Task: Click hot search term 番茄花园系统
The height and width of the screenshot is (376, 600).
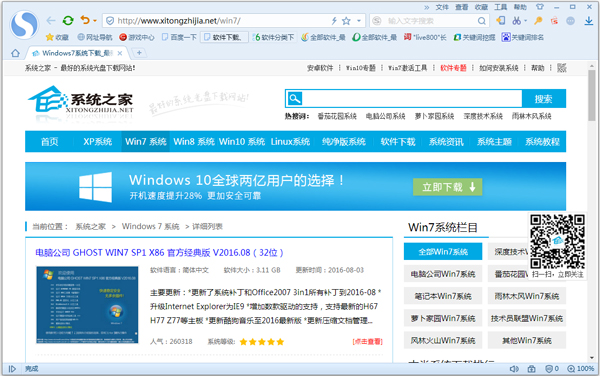Action: (337, 116)
